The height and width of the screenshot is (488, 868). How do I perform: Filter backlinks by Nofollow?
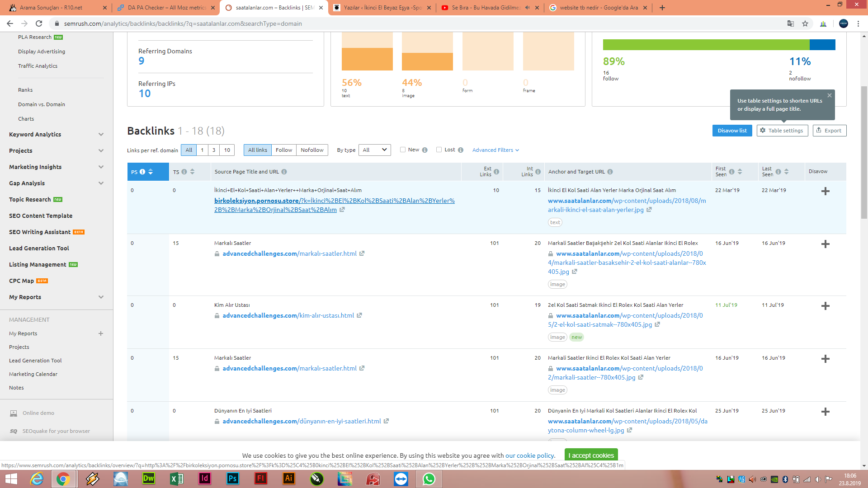click(x=312, y=150)
